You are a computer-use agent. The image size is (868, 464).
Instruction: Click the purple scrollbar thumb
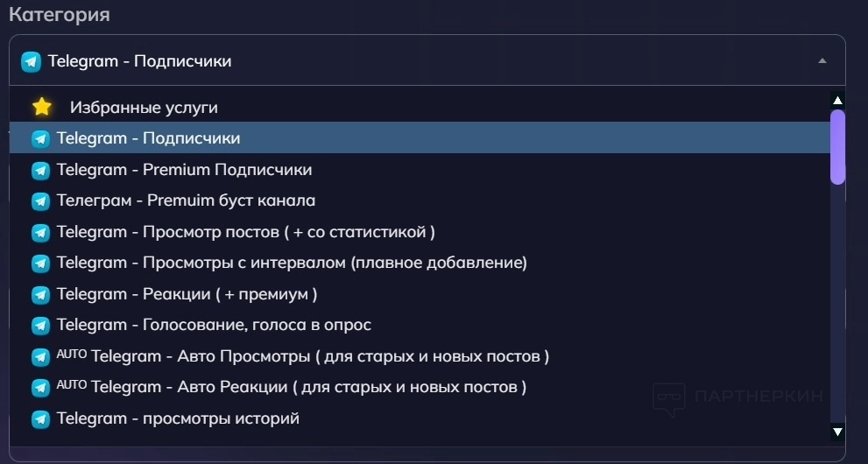[x=837, y=146]
